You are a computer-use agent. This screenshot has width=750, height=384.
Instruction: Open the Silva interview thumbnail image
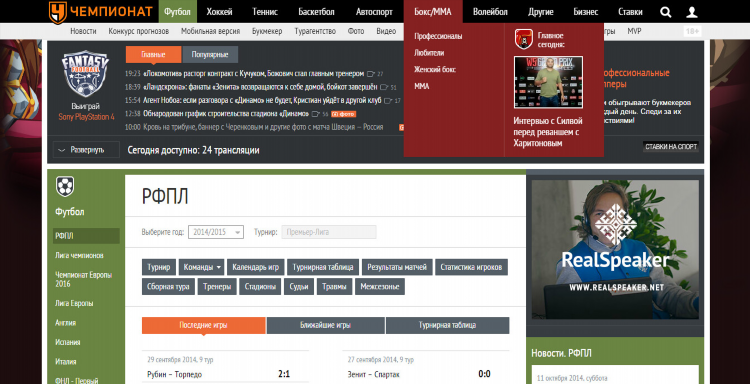pos(548,82)
